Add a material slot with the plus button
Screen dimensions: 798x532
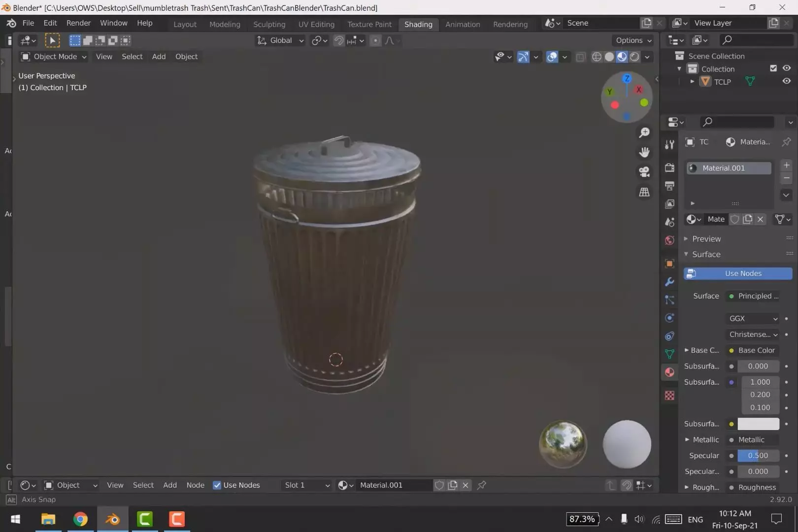[786, 165]
